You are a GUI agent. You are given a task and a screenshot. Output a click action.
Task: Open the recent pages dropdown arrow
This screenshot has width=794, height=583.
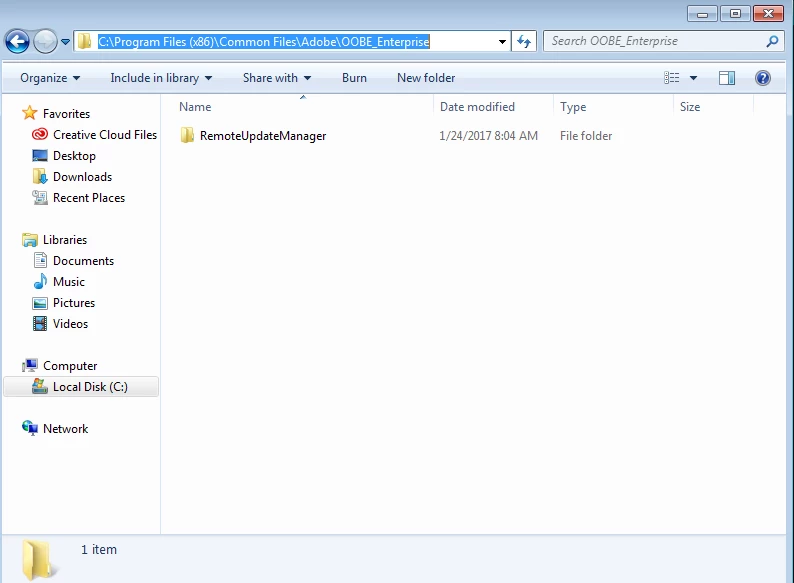(x=65, y=42)
